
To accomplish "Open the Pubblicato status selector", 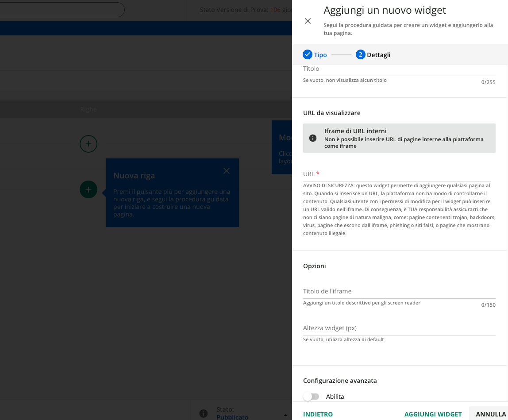I will [232, 416].
